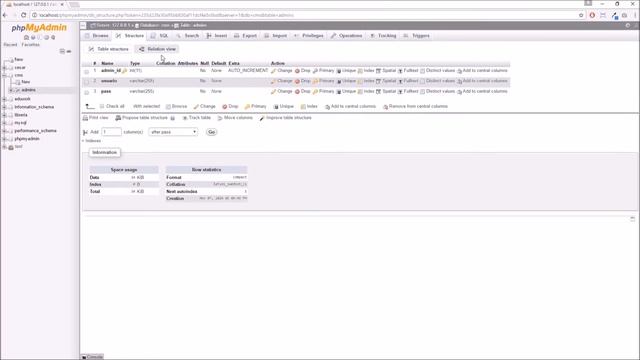Open the Export tab

point(246,36)
